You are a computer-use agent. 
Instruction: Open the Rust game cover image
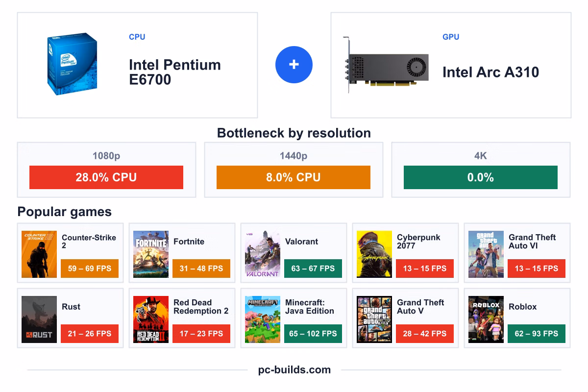point(39,319)
